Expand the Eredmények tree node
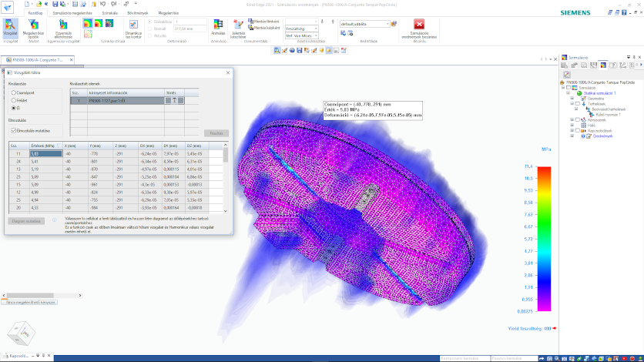 click(572, 136)
